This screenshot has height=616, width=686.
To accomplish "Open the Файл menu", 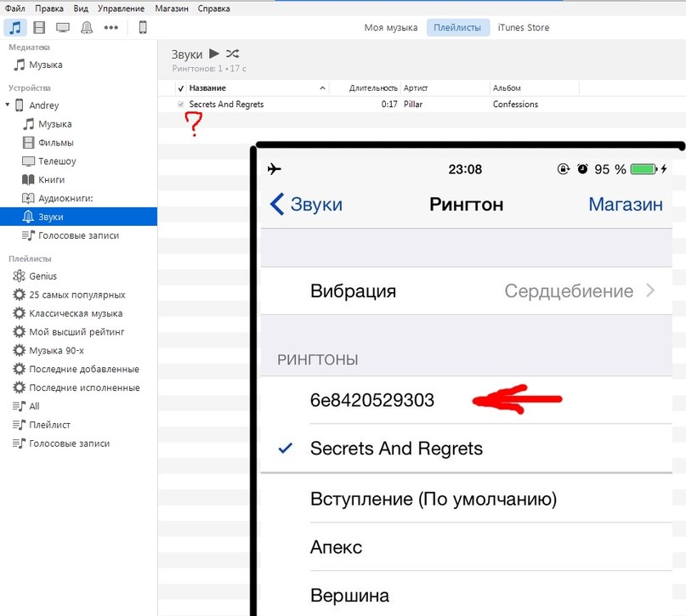I will [14, 8].
